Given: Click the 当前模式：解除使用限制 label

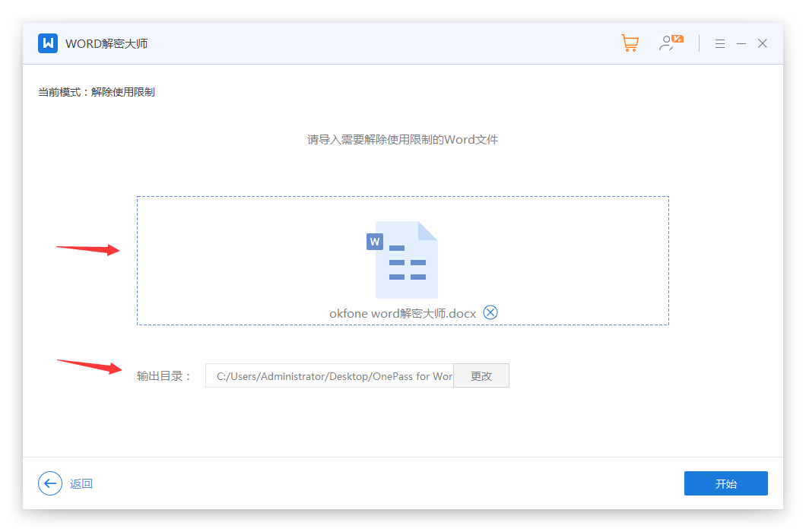Looking at the screenshot, I should click(97, 92).
